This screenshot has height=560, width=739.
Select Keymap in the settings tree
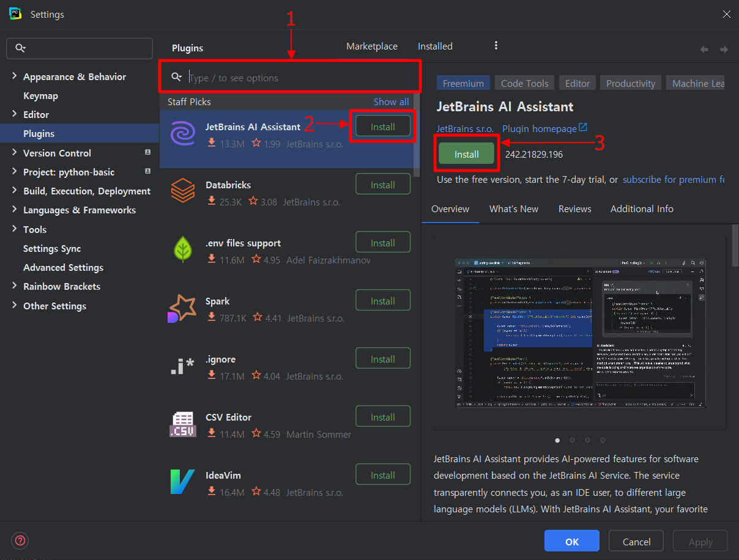click(x=40, y=95)
